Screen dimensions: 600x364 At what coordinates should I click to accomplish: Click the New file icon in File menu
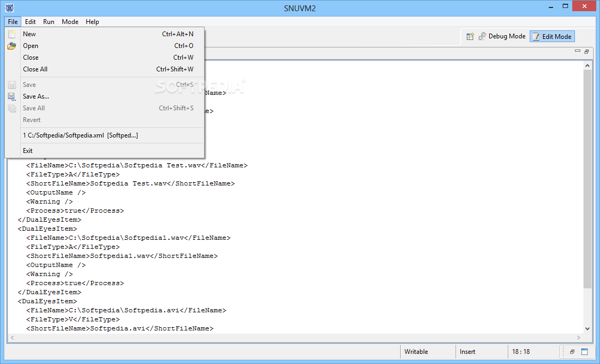pyautogui.click(x=12, y=34)
